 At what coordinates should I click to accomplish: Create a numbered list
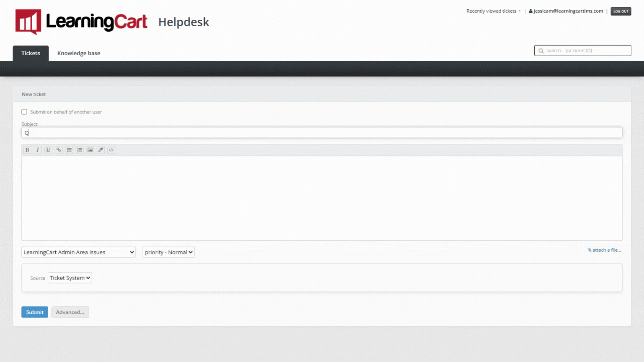pyautogui.click(x=79, y=150)
